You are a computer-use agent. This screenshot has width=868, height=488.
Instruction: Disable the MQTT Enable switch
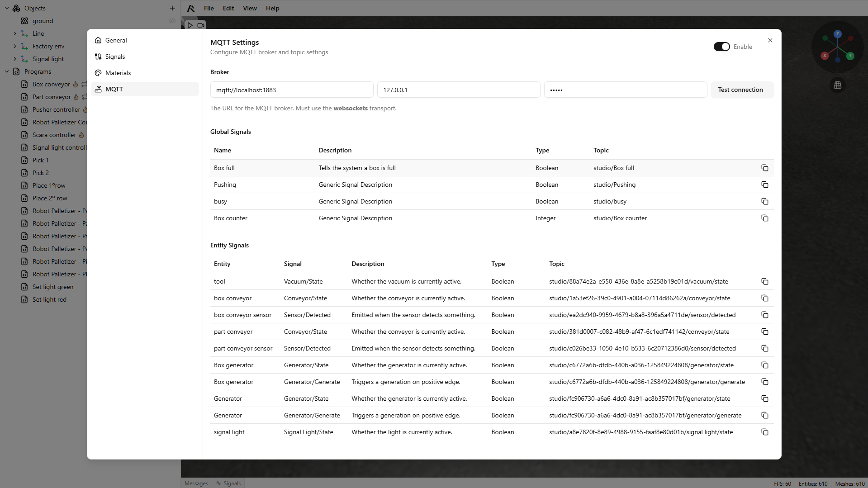pyautogui.click(x=721, y=47)
